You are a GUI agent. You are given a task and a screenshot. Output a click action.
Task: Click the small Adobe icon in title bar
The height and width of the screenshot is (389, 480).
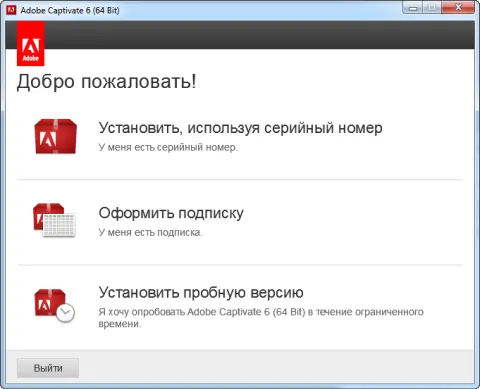click(x=11, y=10)
